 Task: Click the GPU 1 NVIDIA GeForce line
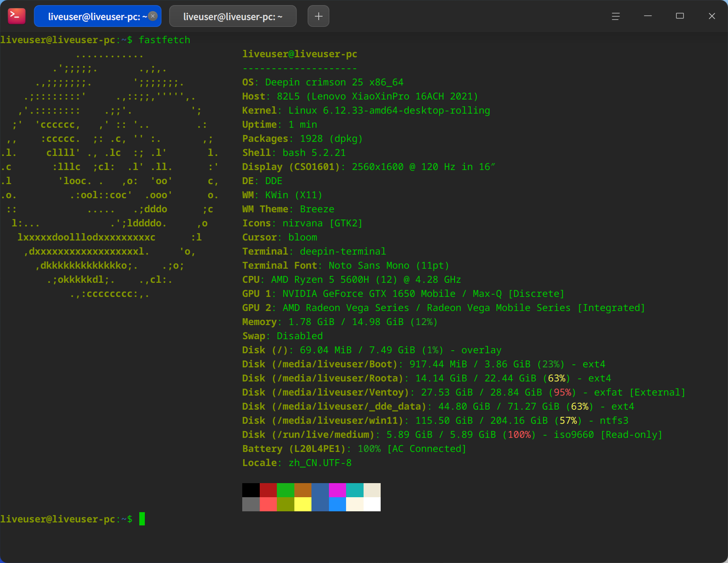click(x=403, y=293)
